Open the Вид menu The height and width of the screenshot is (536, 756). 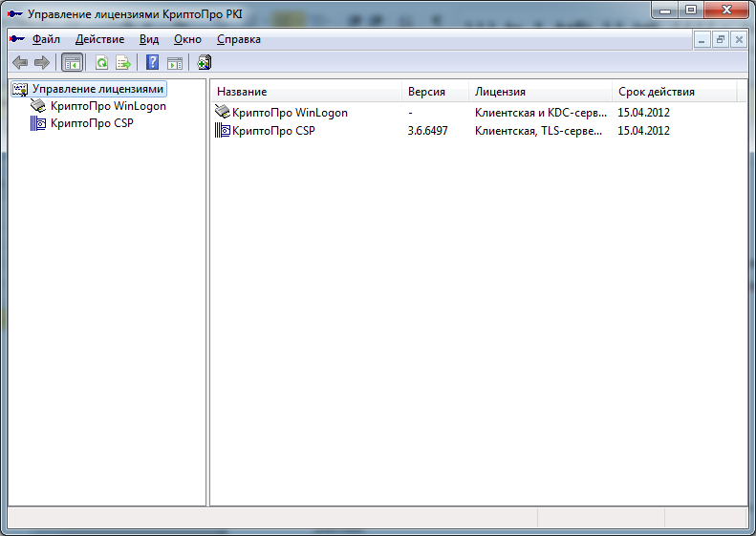pyautogui.click(x=149, y=39)
